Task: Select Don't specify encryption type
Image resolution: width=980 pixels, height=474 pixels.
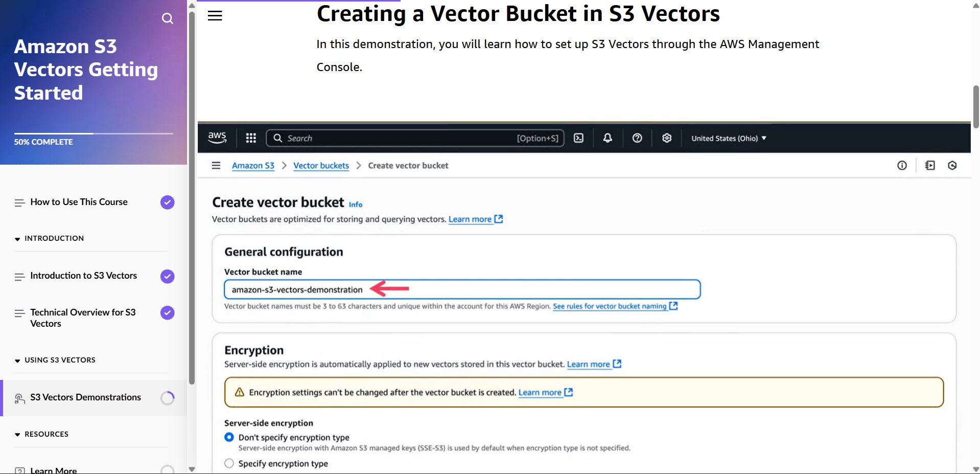Action: click(x=228, y=437)
